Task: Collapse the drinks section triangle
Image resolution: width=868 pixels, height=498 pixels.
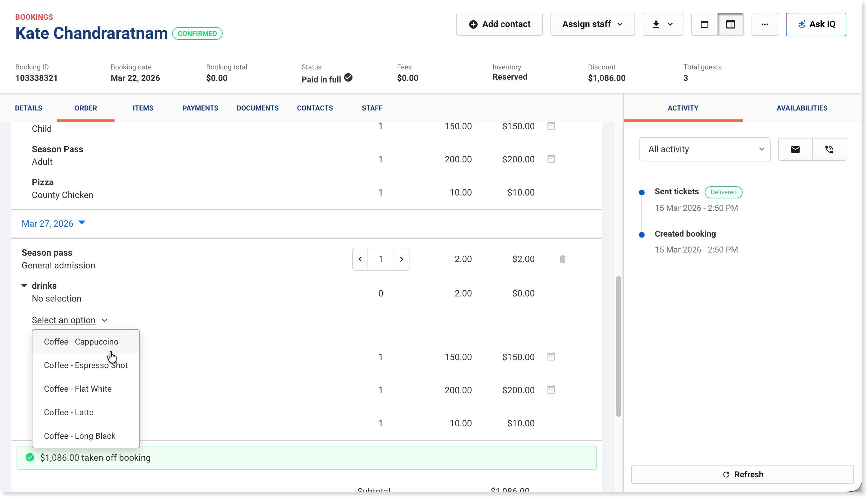Action: pyautogui.click(x=24, y=286)
